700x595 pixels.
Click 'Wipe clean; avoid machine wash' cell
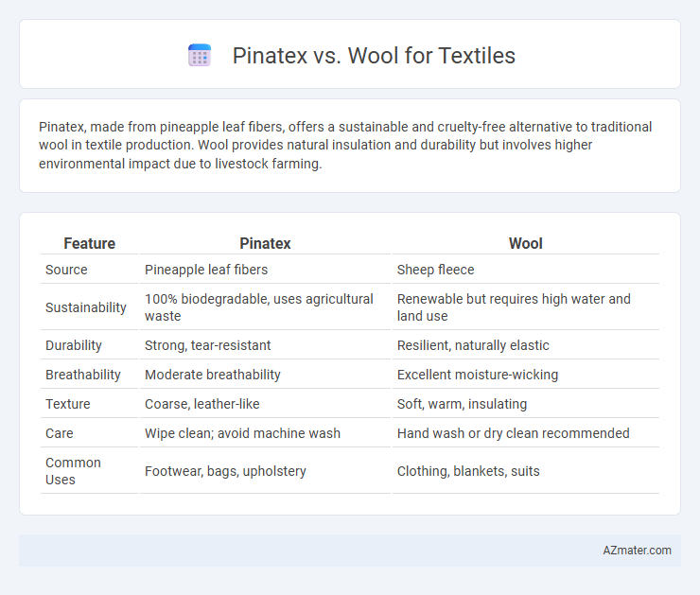242,433
